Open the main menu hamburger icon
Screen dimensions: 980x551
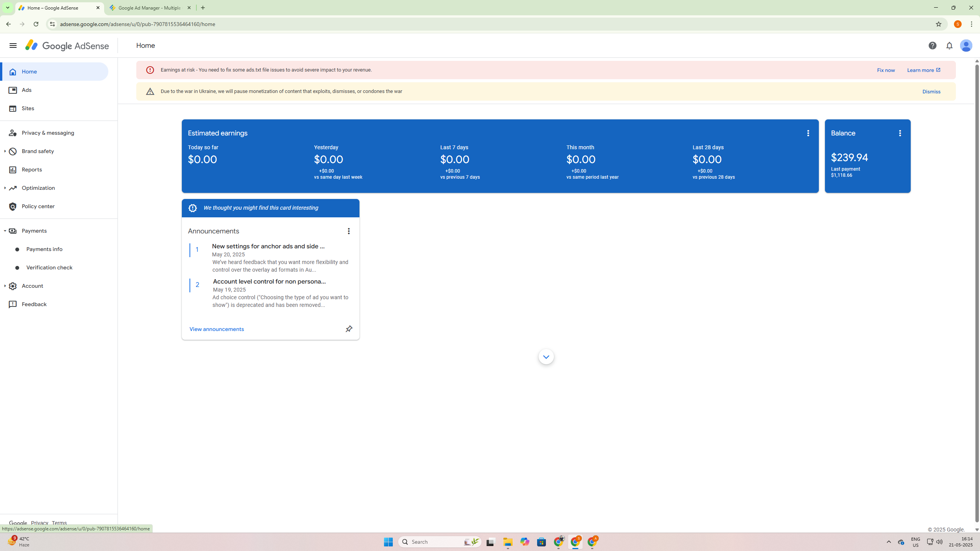(13, 46)
